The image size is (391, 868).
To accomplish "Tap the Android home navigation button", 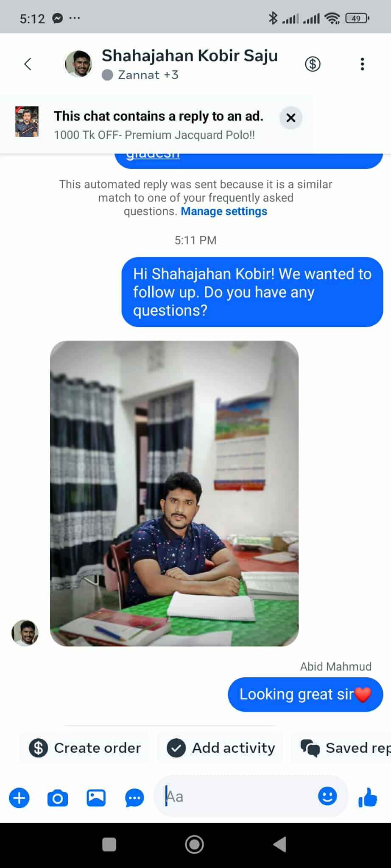I will pos(195,845).
